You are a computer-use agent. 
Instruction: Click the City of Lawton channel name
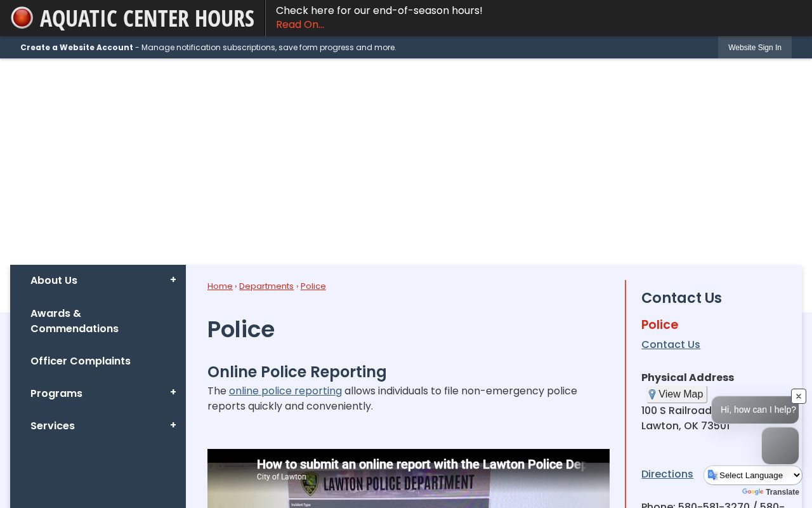pyautogui.click(x=282, y=477)
